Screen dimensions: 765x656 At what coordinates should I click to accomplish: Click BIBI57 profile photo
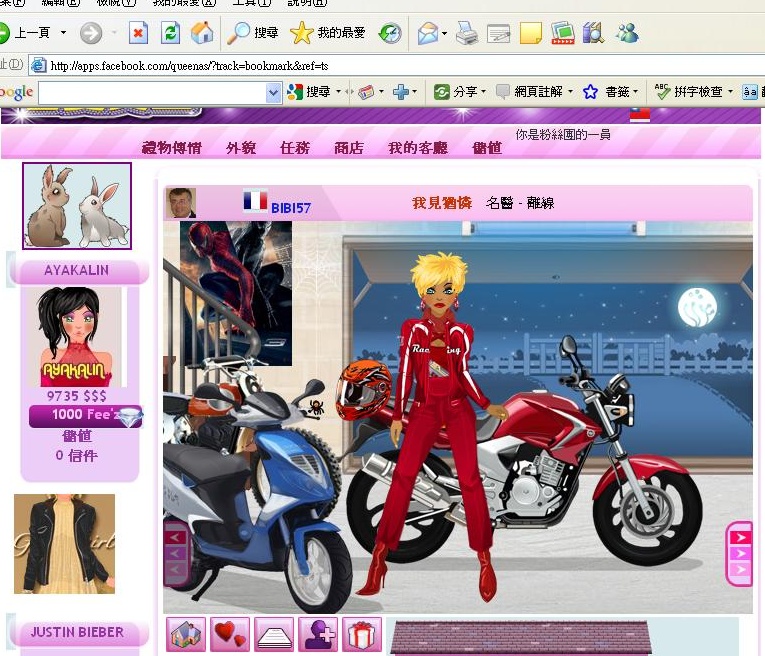[181, 202]
